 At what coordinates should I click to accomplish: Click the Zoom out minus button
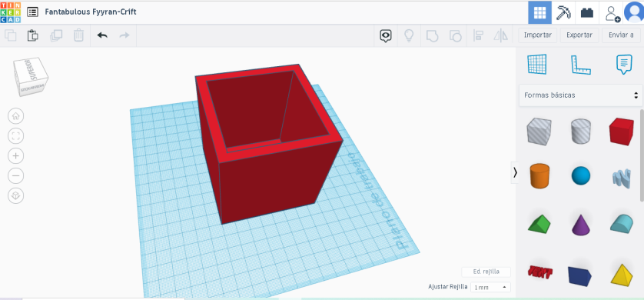coord(15,176)
